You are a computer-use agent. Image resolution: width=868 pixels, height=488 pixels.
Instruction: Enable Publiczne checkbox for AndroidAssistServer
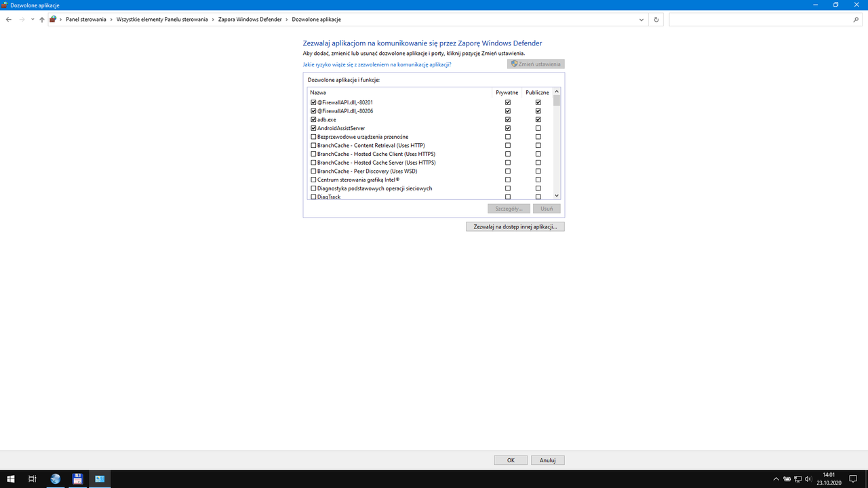pos(538,128)
